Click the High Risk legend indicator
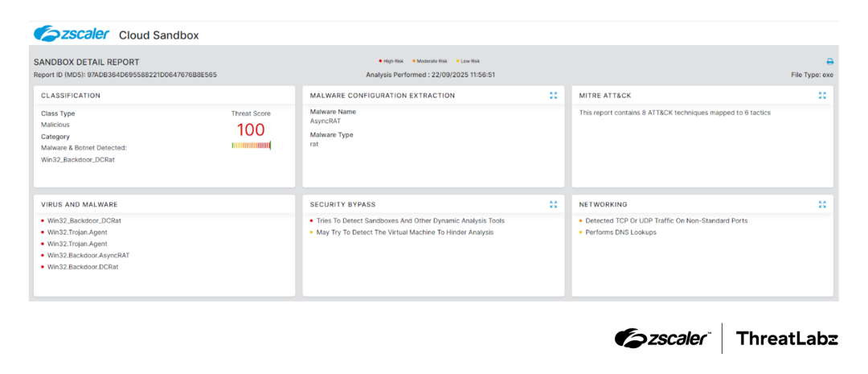The height and width of the screenshot is (374, 868). click(391, 61)
